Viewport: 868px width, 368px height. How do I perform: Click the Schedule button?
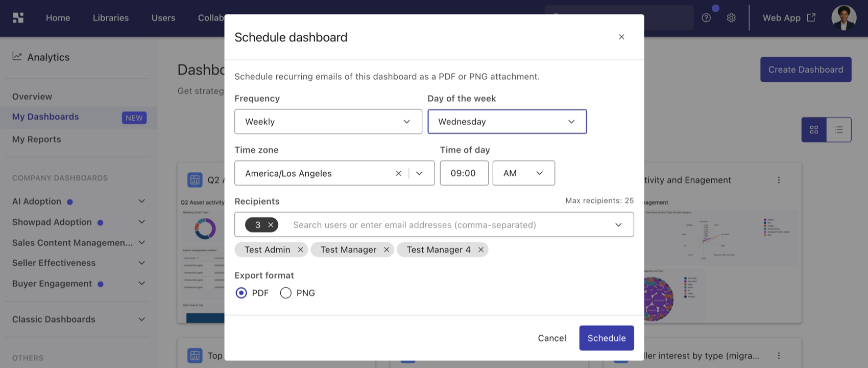coord(607,338)
